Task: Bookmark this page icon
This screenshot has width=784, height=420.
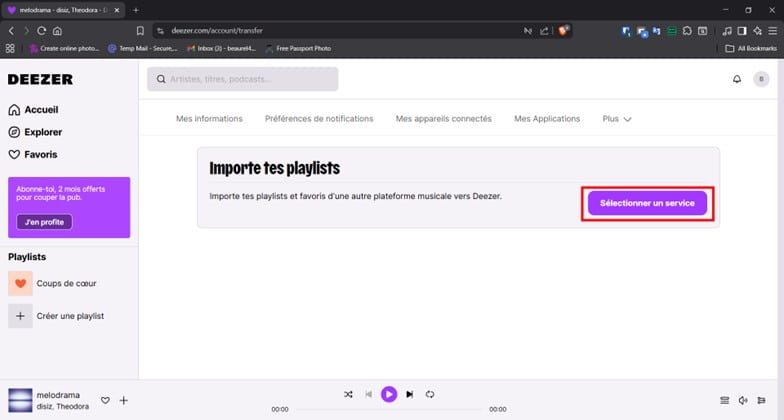Action: (x=140, y=30)
